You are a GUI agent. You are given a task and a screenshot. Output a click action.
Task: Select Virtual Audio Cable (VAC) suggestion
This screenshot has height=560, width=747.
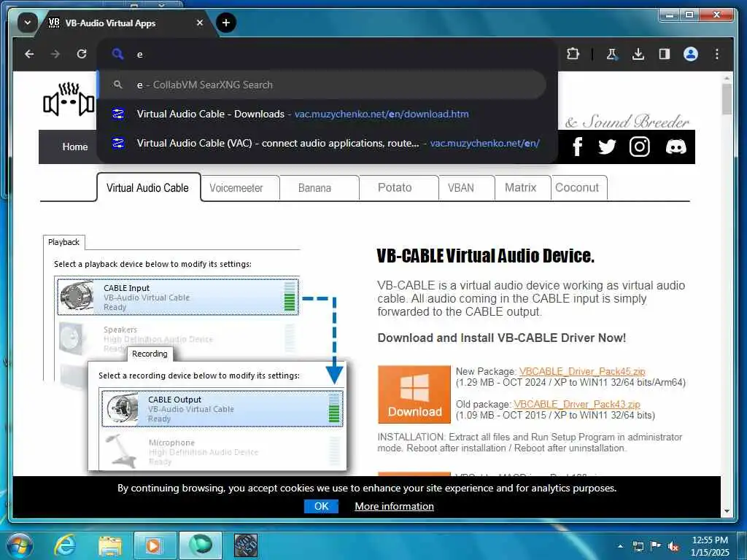(322, 143)
